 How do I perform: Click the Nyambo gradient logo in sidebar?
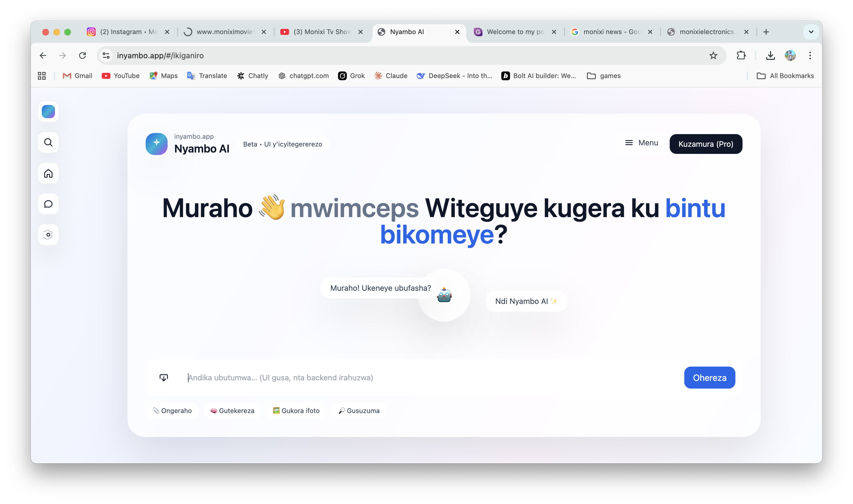click(48, 111)
